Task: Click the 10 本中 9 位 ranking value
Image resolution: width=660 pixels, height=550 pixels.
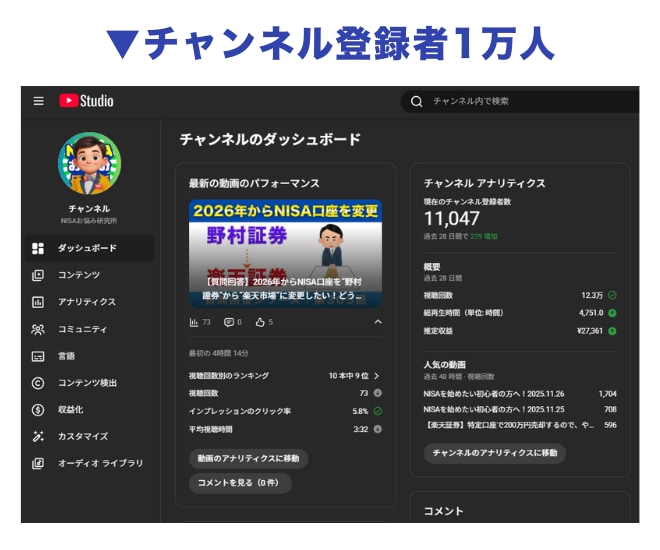Action: coord(349,376)
